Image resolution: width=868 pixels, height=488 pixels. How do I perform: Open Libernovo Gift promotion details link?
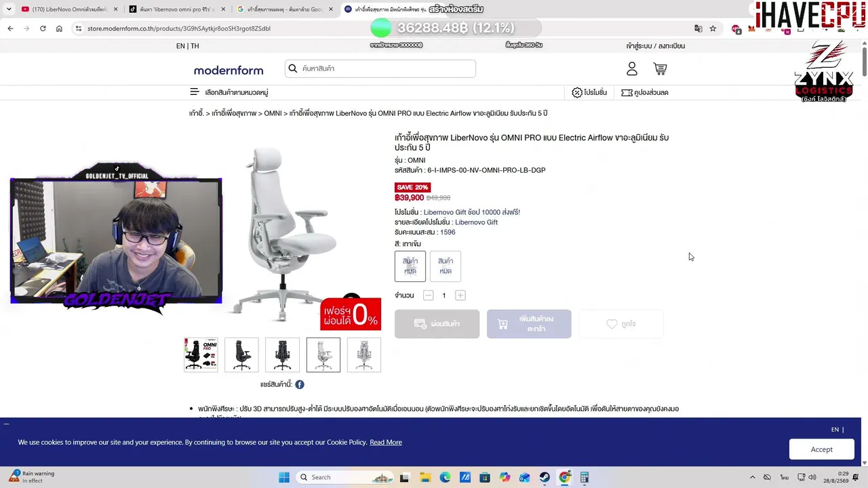tap(476, 222)
